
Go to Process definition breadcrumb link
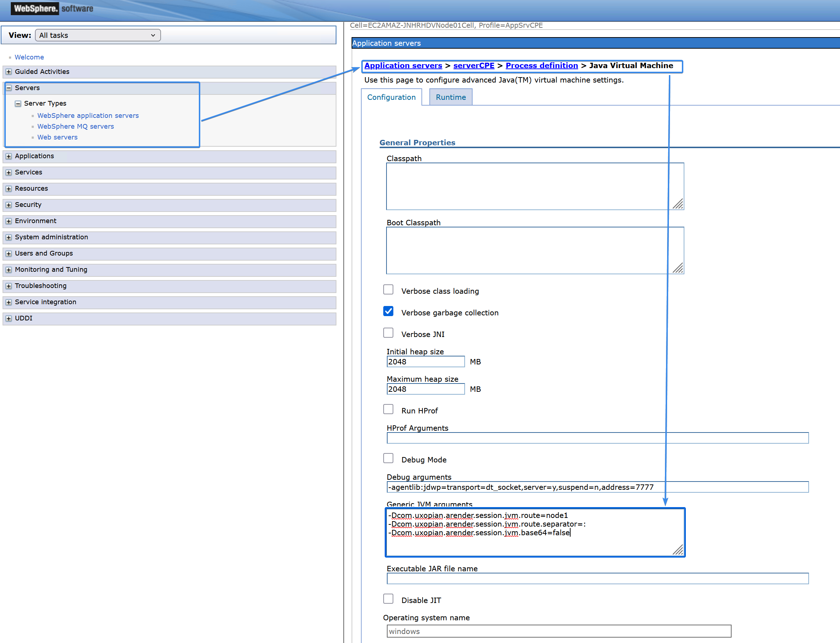click(541, 66)
